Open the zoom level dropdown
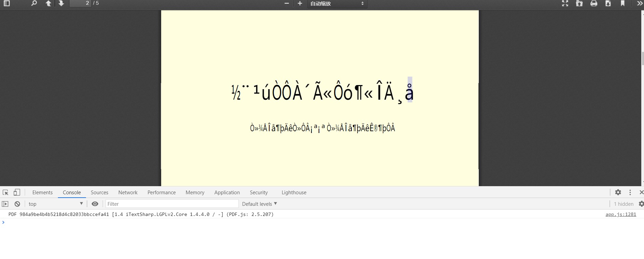Viewport: 644px width, 259px height. [x=337, y=4]
